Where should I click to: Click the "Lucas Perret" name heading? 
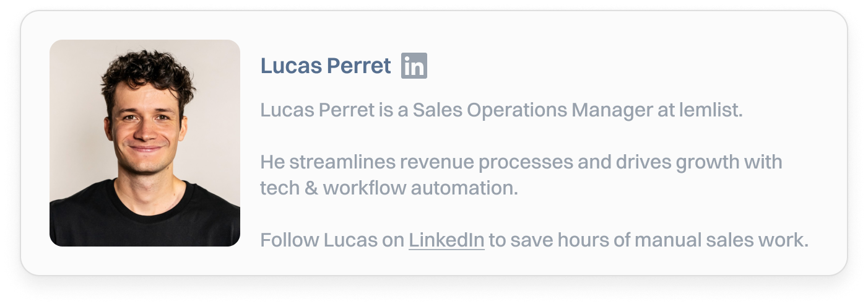[x=326, y=66]
